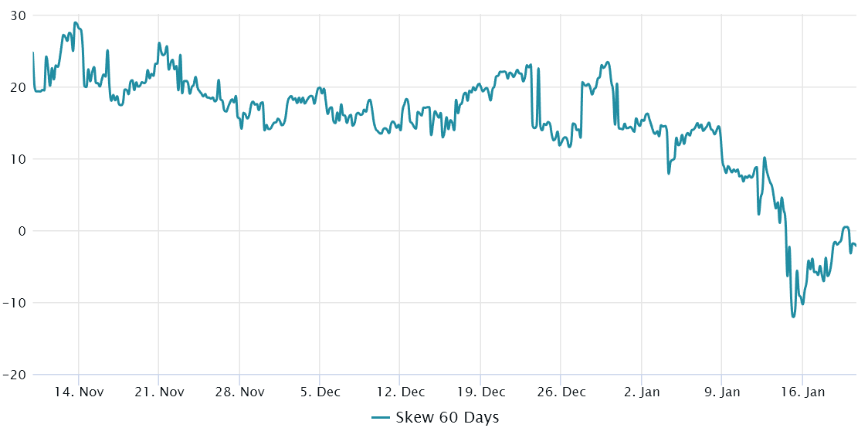Screen dimensions: 868x438
Task: Click the 19. Dec axis label
Action: click(x=480, y=392)
